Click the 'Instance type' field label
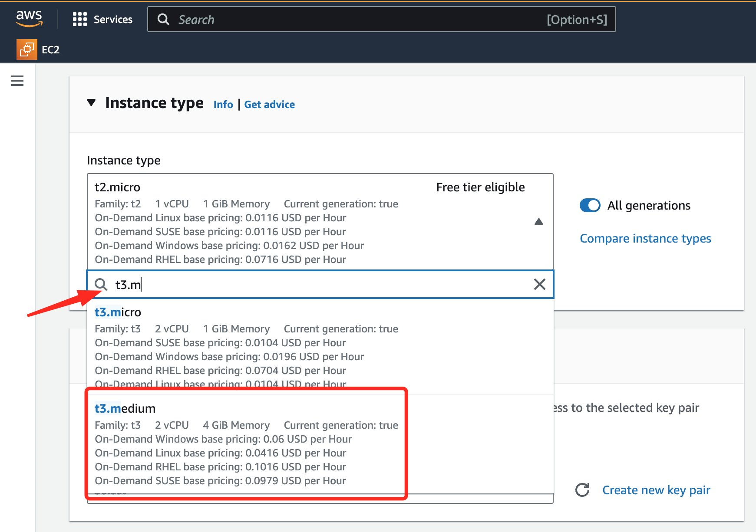This screenshot has height=532, width=756. [x=124, y=161]
